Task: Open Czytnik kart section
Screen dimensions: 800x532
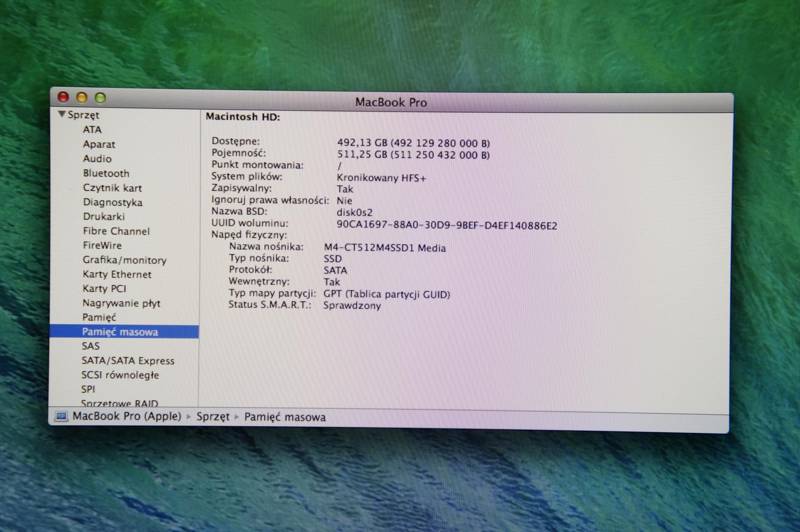Action: pyautogui.click(x=112, y=188)
